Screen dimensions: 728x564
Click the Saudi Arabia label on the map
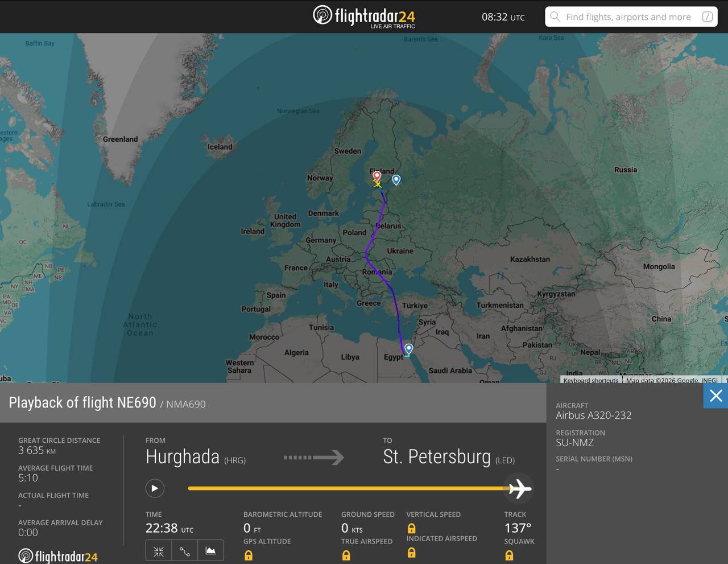click(450, 370)
